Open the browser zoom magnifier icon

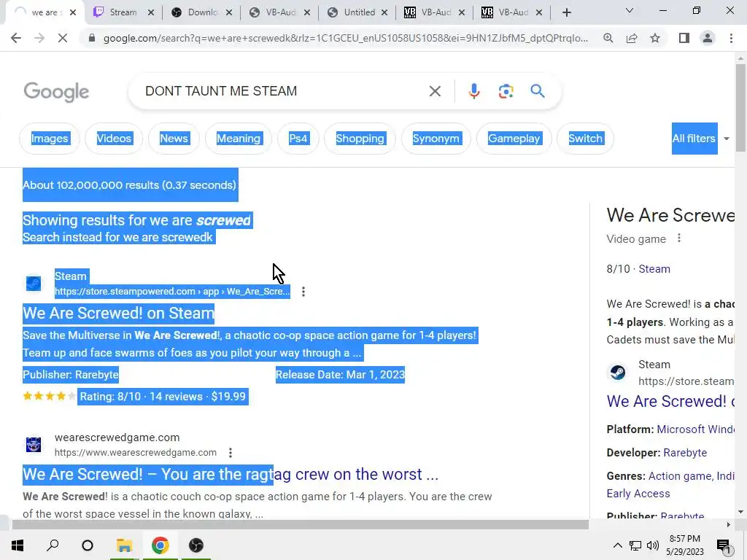click(608, 38)
